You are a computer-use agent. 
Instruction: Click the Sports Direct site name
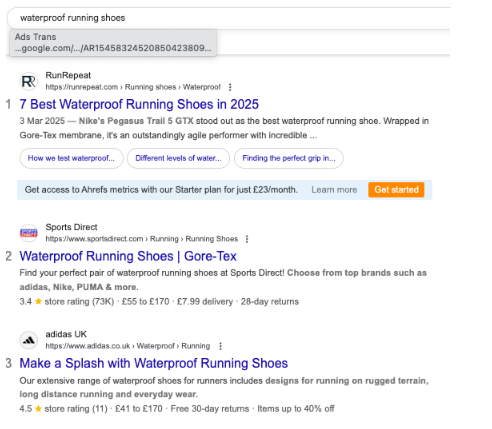pyautogui.click(x=71, y=227)
